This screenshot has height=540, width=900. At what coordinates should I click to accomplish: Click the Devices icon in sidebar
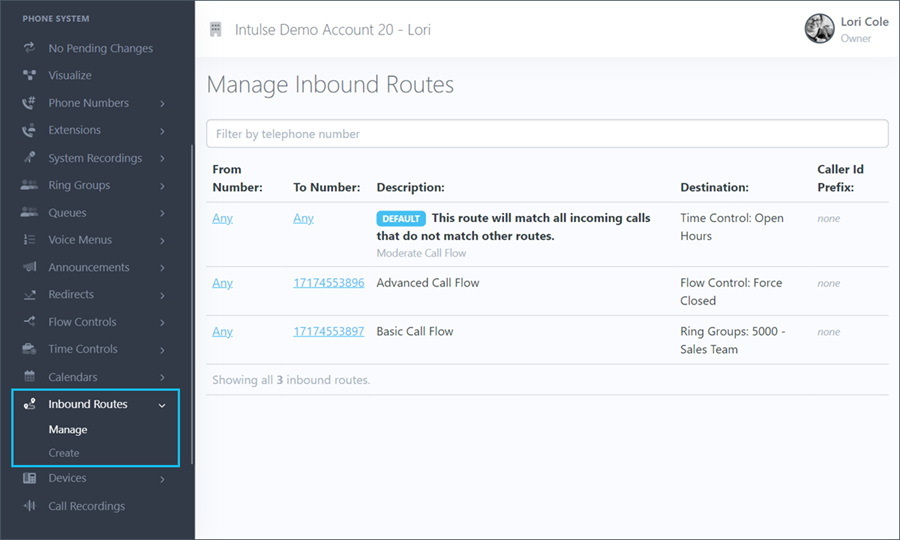(x=29, y=478)
